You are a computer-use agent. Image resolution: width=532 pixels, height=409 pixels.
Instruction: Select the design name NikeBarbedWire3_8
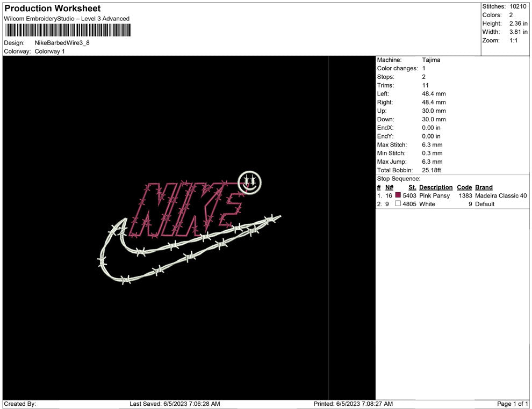62,43
